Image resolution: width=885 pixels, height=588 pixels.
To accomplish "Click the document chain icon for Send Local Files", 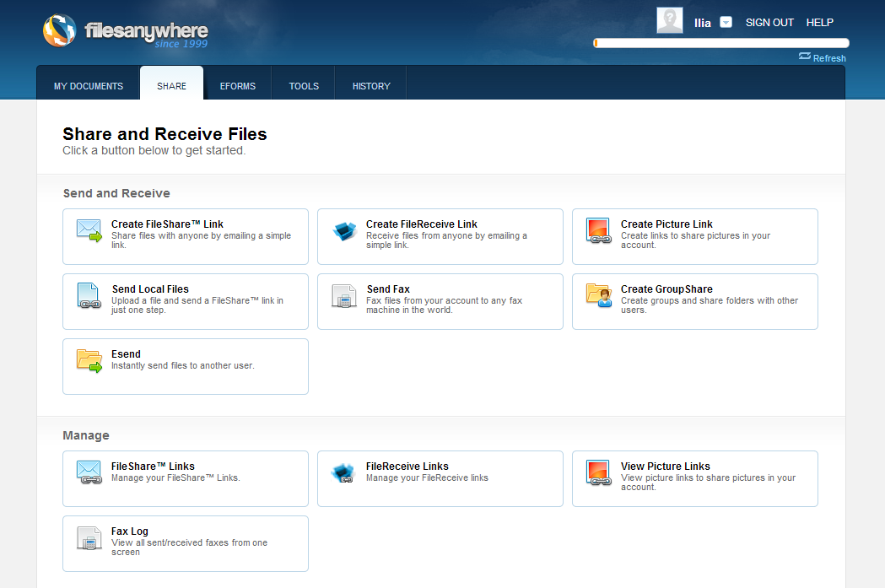I will pos(89,295).
